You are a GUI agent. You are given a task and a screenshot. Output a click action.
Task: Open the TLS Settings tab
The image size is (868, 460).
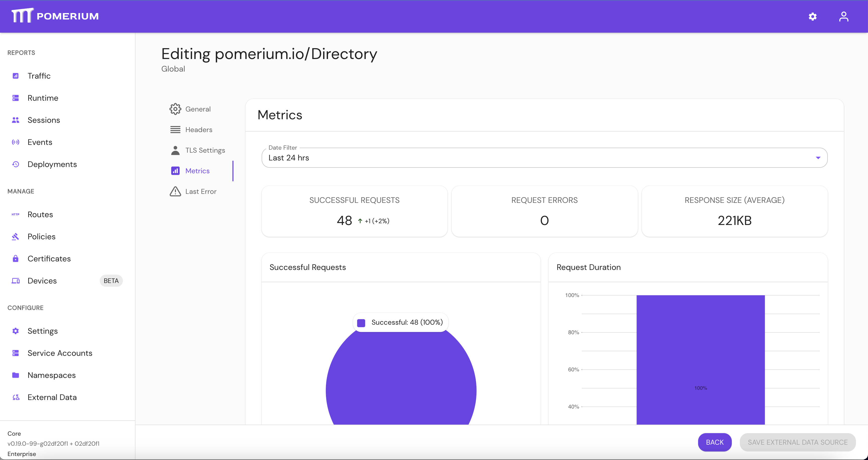(205, 150)
